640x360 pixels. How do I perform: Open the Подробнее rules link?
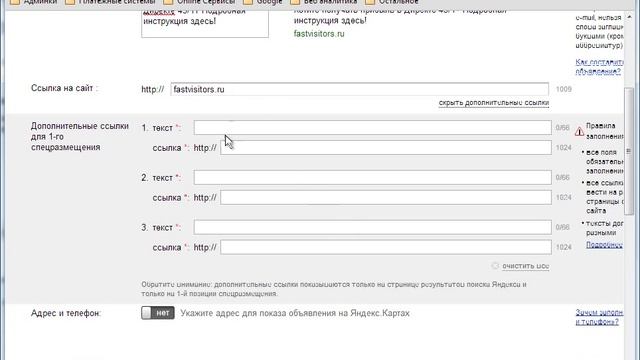point(604,245)
